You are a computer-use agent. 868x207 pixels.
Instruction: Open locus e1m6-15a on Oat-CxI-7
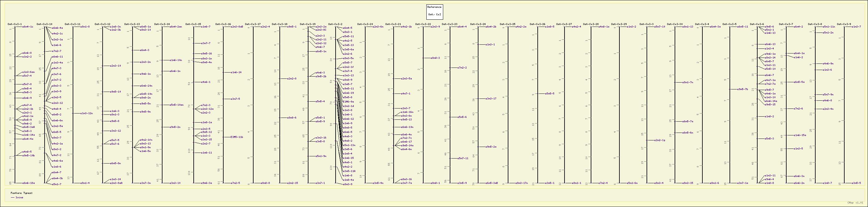800,135
